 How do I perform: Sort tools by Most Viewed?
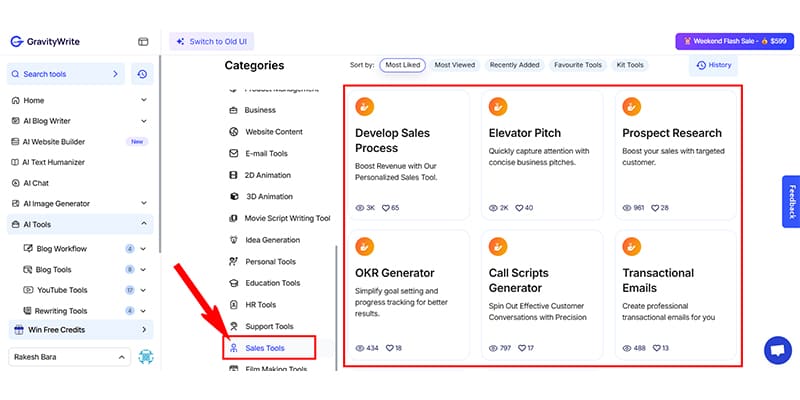pyautogui.click(x=455, y=65)
